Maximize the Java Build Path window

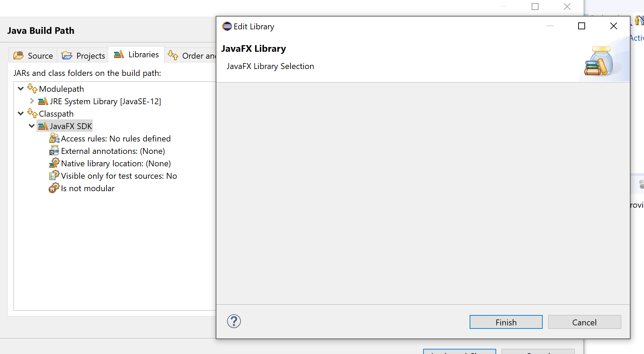(x=535, y=7)
